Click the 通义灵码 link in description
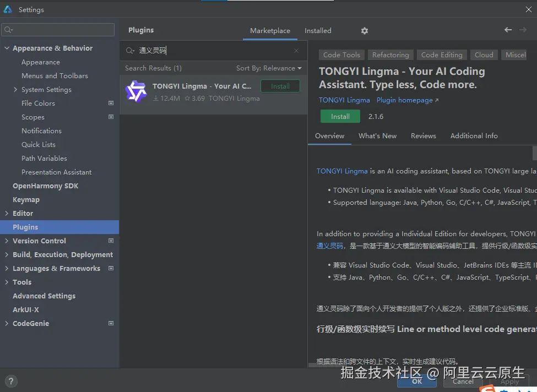This screenshot has width=537, height=392. 329,246
